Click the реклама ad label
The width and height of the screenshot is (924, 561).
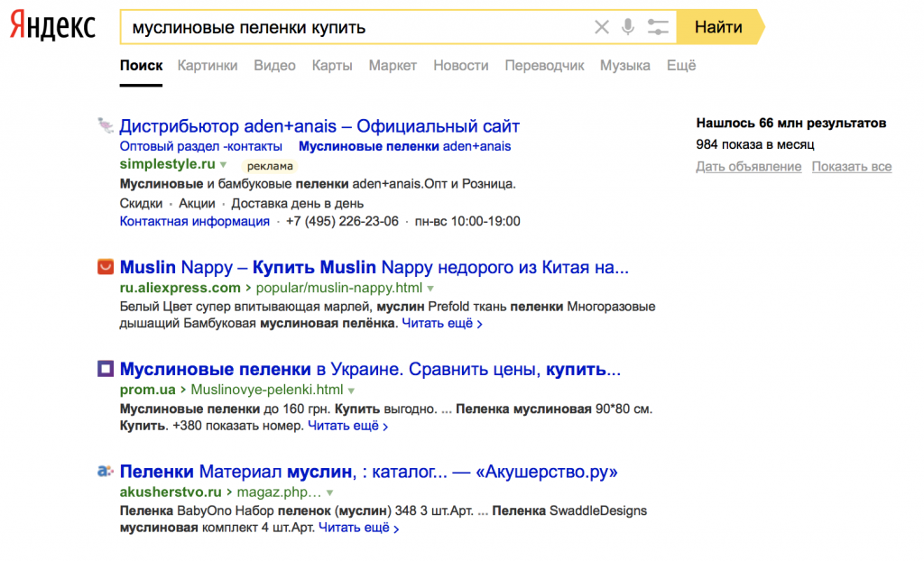pos(270,166)
